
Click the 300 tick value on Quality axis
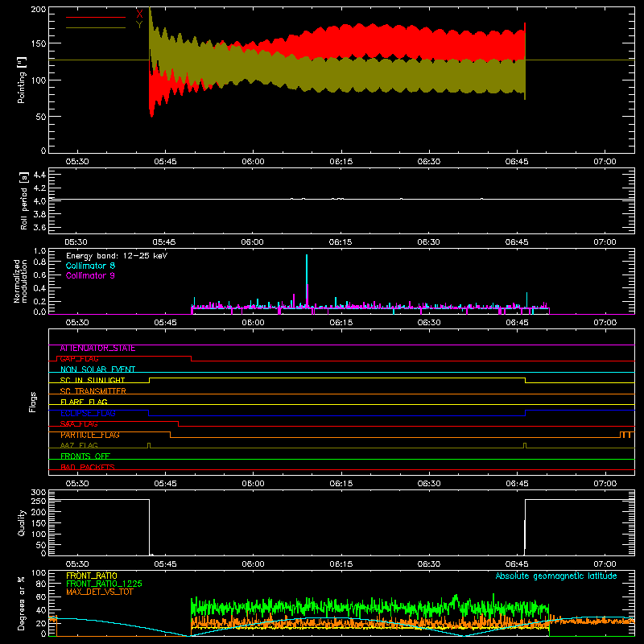click(x=39, y=493)
